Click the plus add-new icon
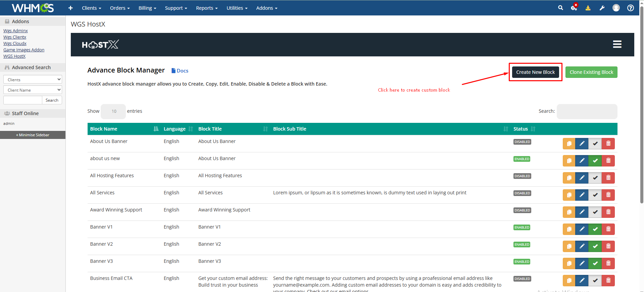 coord(70,8)
